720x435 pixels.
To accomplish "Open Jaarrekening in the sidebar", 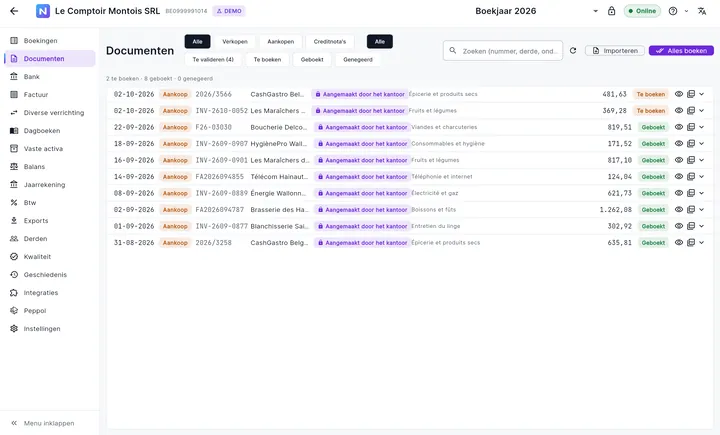I will tap(50, 185).
